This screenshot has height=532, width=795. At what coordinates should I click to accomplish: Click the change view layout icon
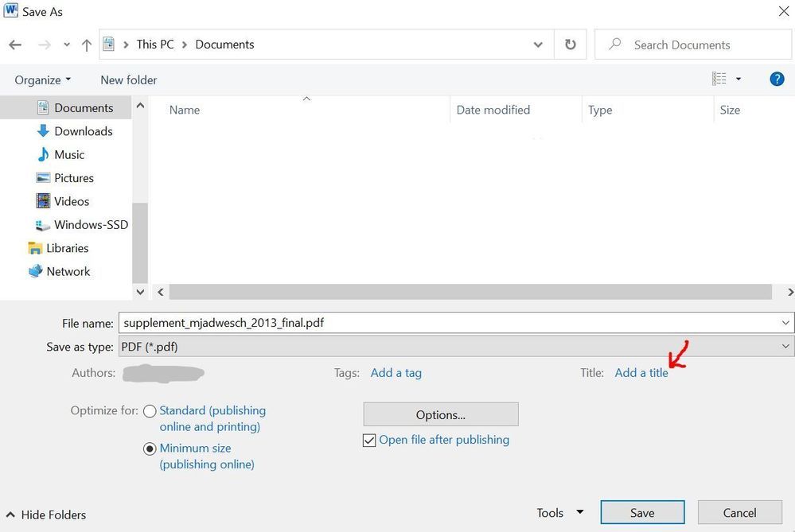(719, 79)
